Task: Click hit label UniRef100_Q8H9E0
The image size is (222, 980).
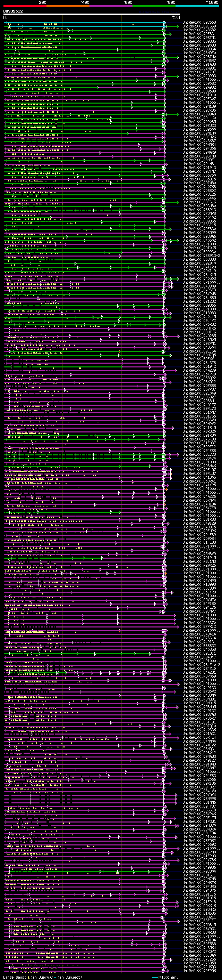Action: pos(199,53)
